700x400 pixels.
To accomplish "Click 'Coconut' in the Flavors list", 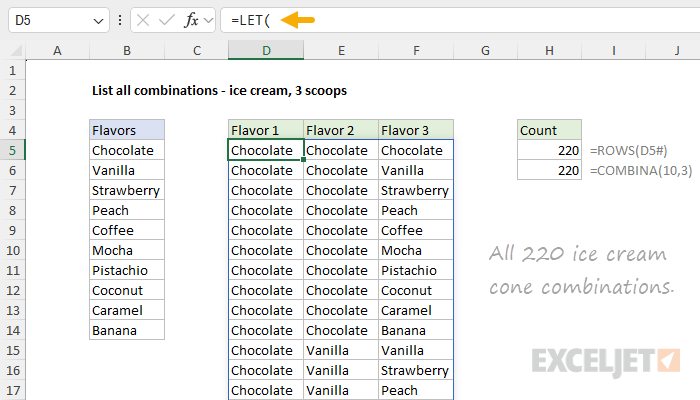I will (x=127, y=291).
